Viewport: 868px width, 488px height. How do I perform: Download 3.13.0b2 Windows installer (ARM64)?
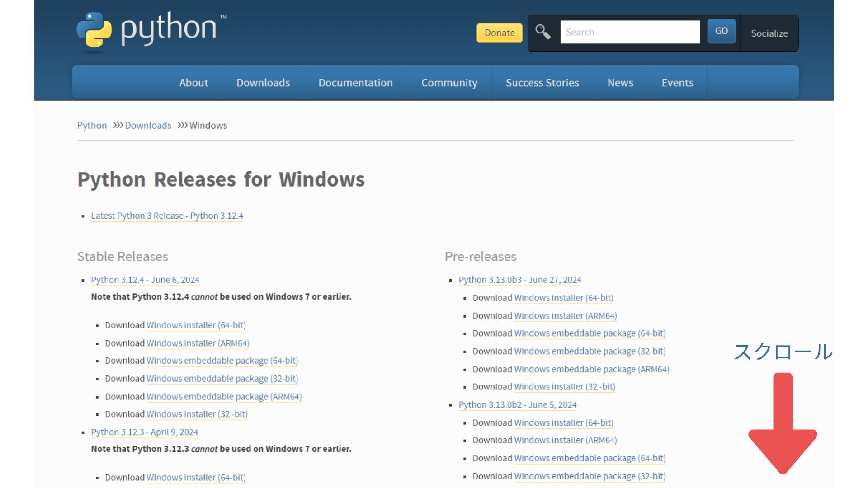coord(566,440)
